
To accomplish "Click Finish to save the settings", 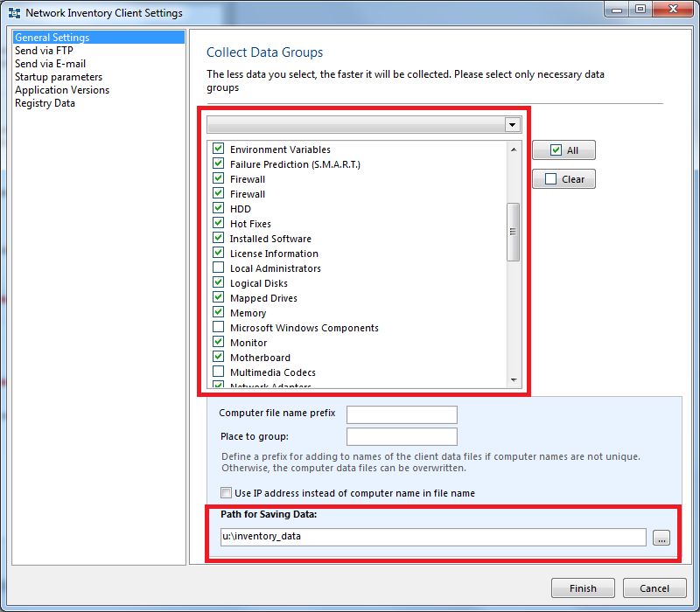I will tap(583, 588).
